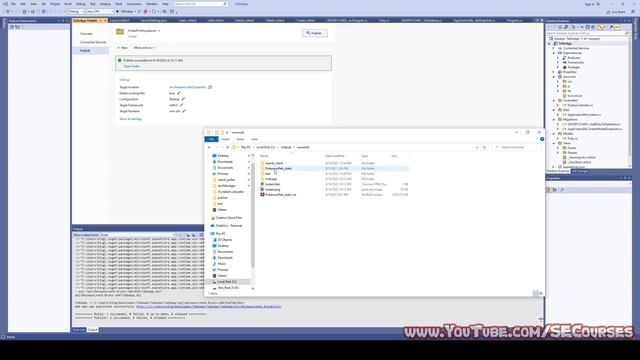Click the Show all settings link

(131, 119)
